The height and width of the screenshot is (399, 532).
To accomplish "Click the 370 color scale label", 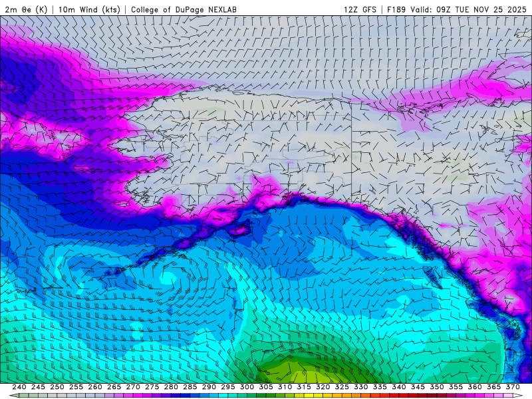I will 513,387.
